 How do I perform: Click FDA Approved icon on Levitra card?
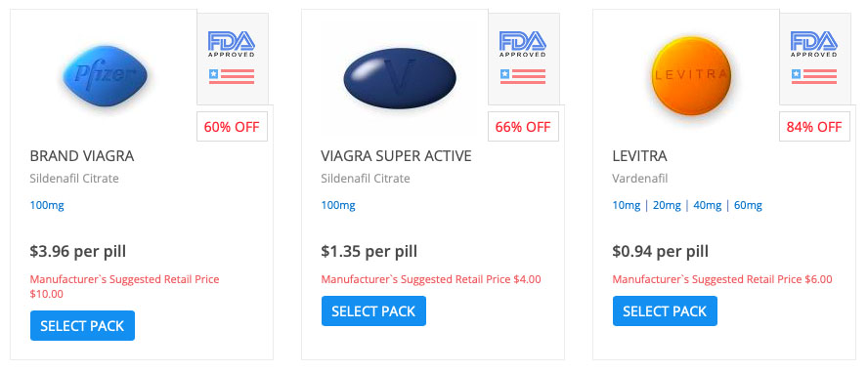click(x=813, y=44)
